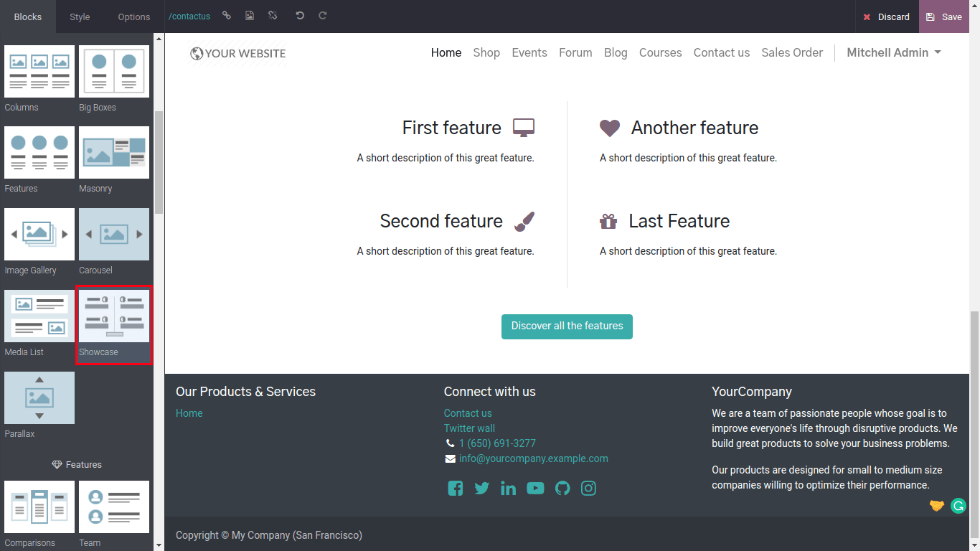
Task: Select the Media List block
Action: click(39, 316)
